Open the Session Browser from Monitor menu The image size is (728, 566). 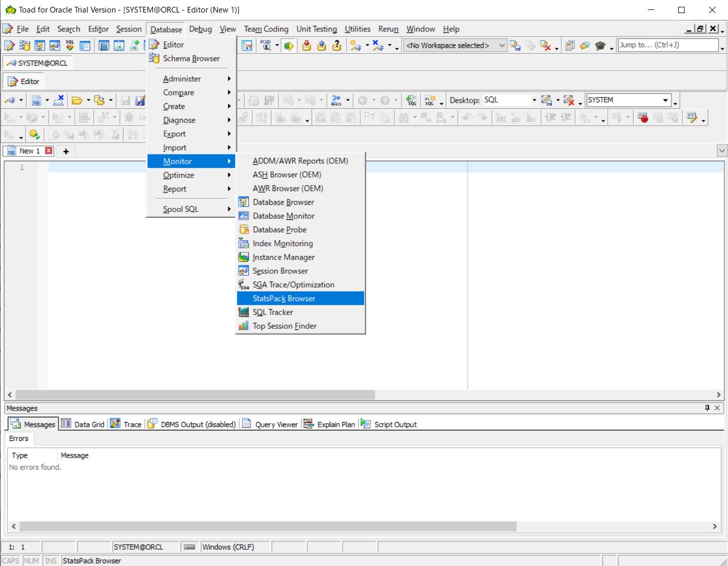click(x=280, y=271)
